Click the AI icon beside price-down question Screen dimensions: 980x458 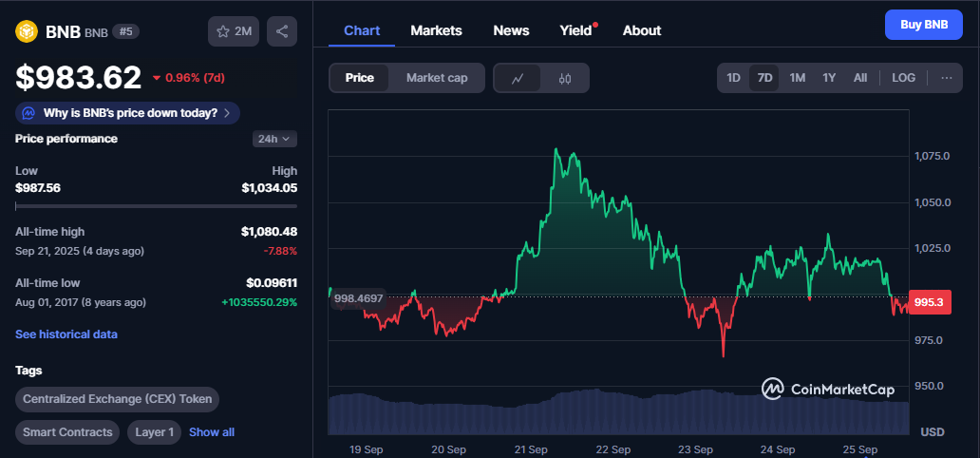coord(28,113)
